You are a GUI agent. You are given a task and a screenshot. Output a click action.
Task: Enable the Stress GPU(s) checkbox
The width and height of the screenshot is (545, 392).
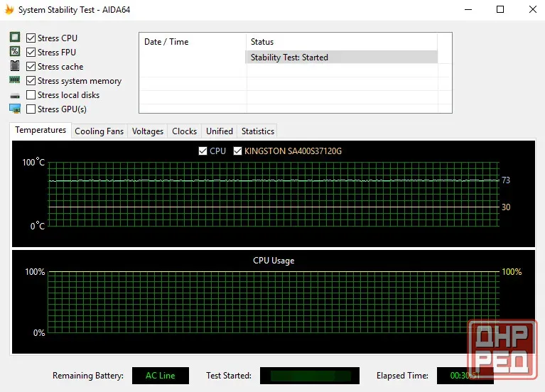(31, 109)
